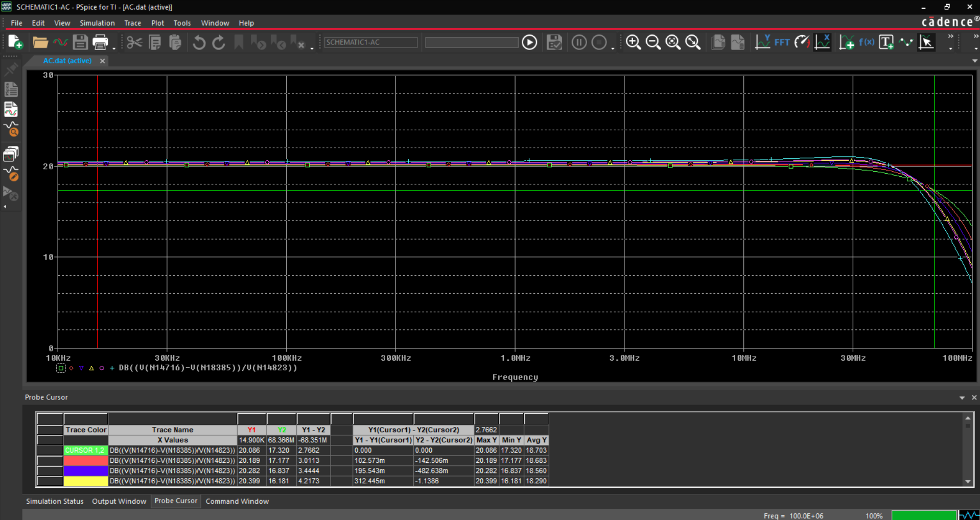
Task: Switch to the Output Window tab
Action: pos(119,501)
